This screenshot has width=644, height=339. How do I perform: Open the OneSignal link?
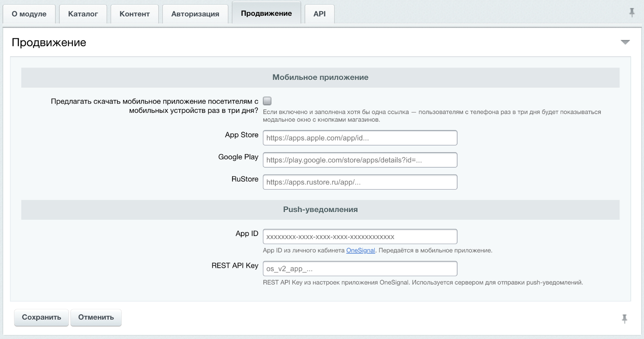coord(361,250)
